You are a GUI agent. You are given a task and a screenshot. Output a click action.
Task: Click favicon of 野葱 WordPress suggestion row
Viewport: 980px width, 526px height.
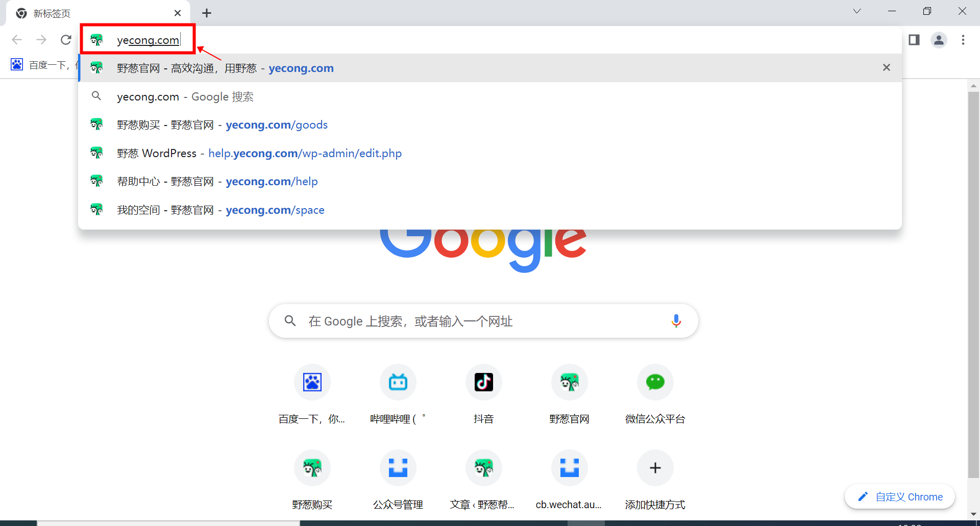tap(96, 153)
